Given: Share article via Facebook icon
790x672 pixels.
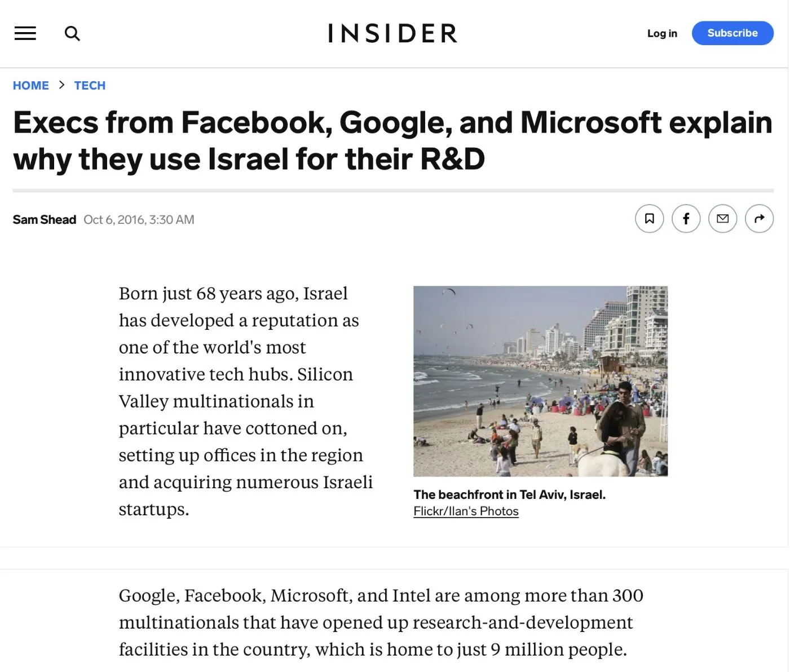Looking at the screenshot, I should (x=686, y=219).
